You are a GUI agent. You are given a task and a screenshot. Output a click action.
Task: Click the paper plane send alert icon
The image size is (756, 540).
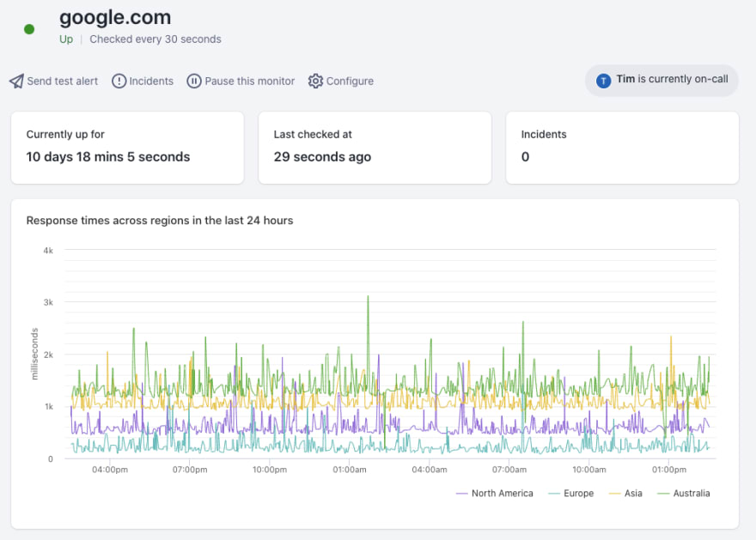pos(16,81)
